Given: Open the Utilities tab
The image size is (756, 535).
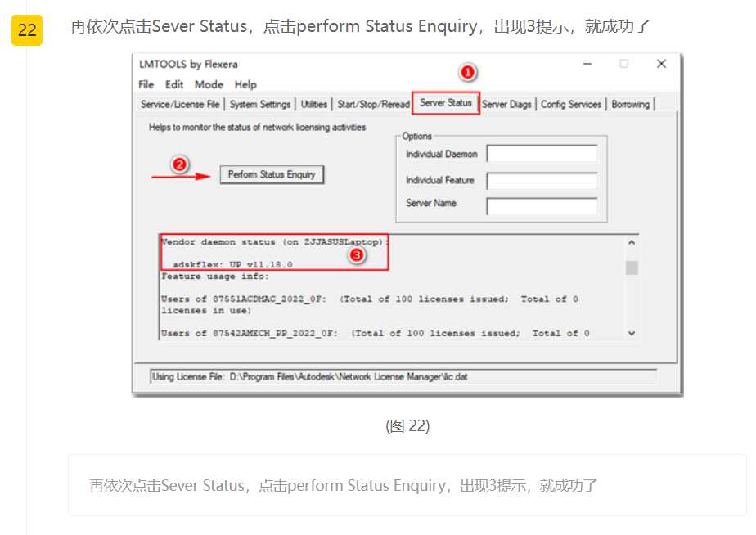Looking at the screenshot, I should point(314,105).
